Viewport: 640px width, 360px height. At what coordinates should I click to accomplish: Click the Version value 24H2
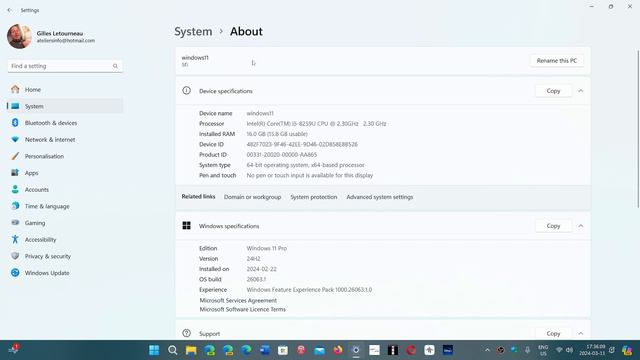coord(253,259)
